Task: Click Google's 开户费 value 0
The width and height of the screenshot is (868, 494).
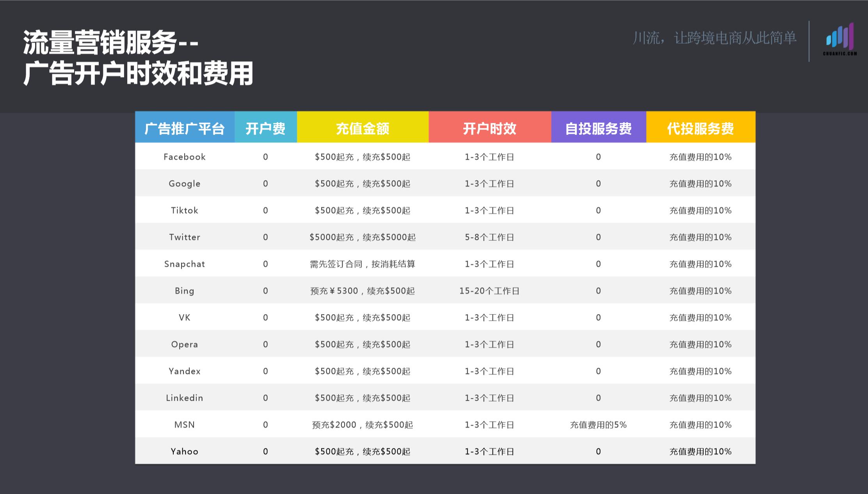Action: coord(266,184)
